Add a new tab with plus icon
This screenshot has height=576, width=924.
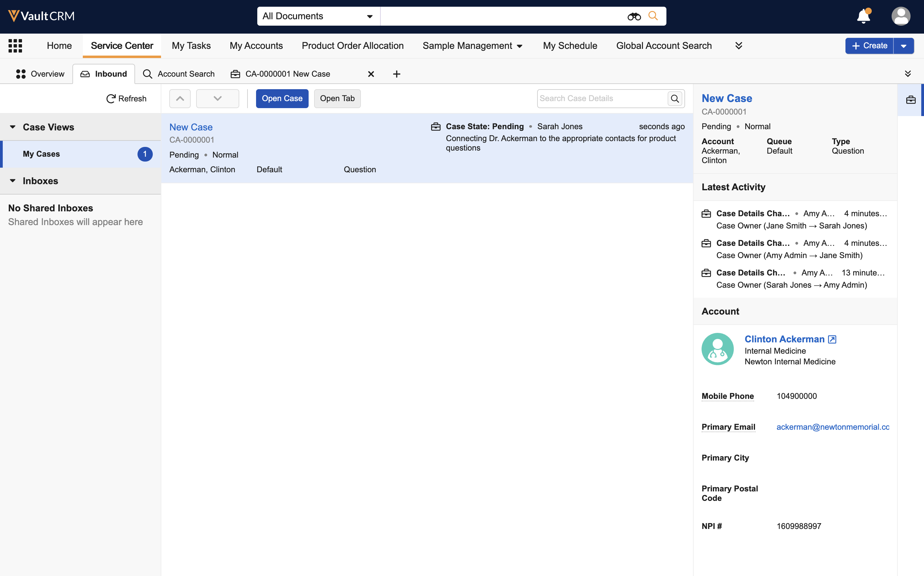click(396, 74)
